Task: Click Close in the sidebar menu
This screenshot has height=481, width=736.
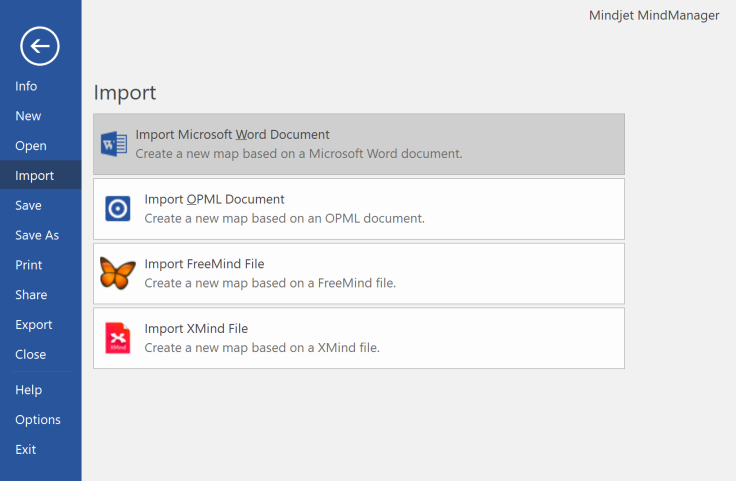Action: pyautogui.click(x=30, y=354)
